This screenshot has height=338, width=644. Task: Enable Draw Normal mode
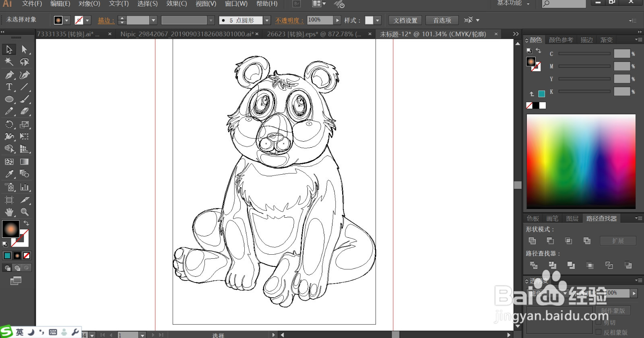click(x=7, y=268)
